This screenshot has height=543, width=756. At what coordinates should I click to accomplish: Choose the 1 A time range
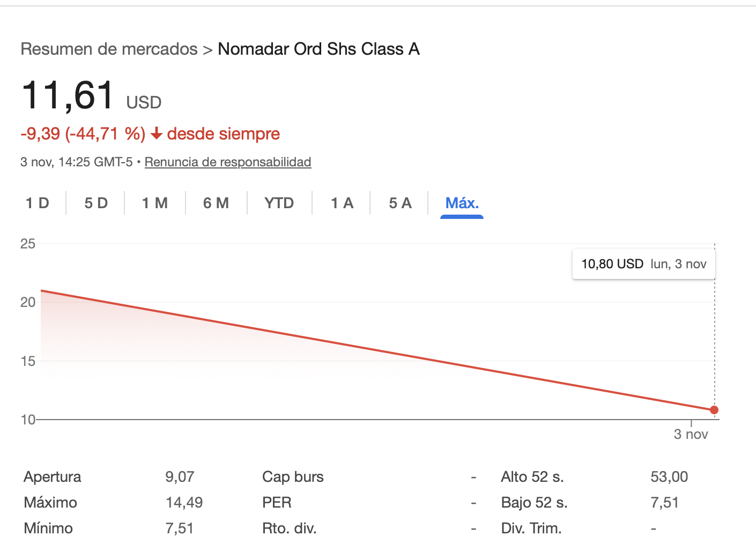tap(342, 203)
